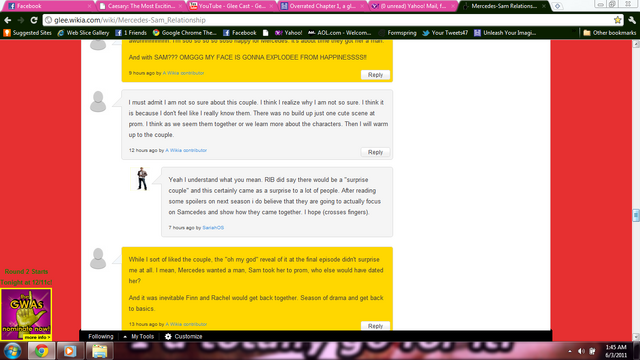Switch to the Yahoo! Mail tab

click(x=413, y=6)
